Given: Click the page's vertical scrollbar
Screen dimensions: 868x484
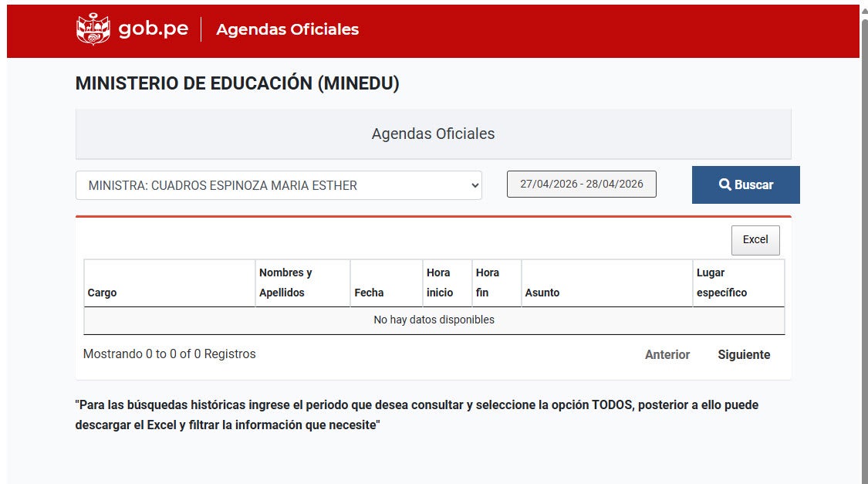Looking at the screenshot, I should click(863, 232).
